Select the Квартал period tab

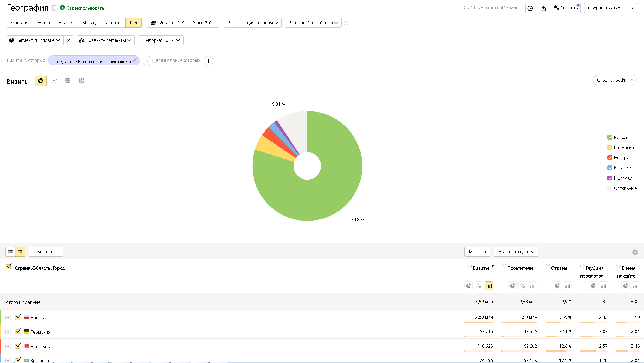point(112,23)
